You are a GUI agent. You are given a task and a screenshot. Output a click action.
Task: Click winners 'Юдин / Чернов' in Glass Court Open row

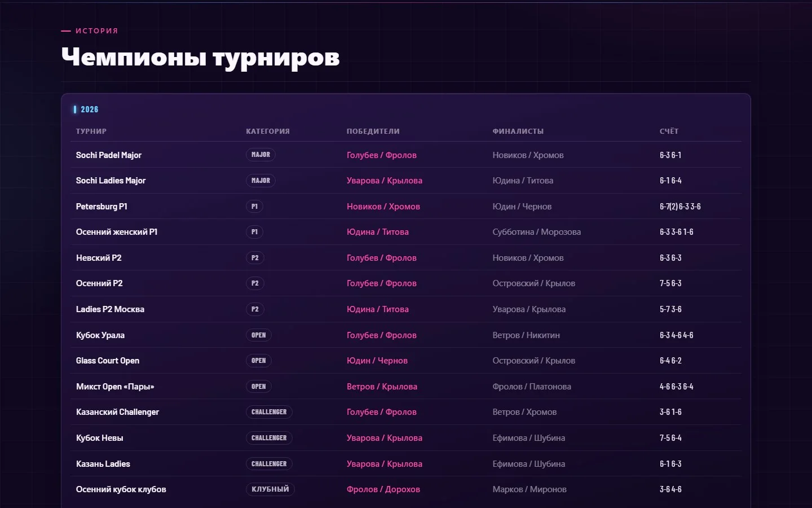tap(377, 361)
